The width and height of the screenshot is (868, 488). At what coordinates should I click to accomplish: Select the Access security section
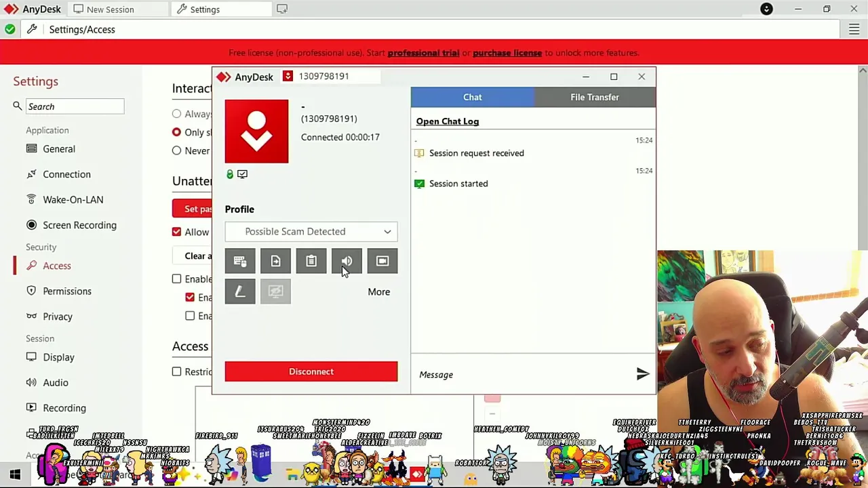coord(57,266)
